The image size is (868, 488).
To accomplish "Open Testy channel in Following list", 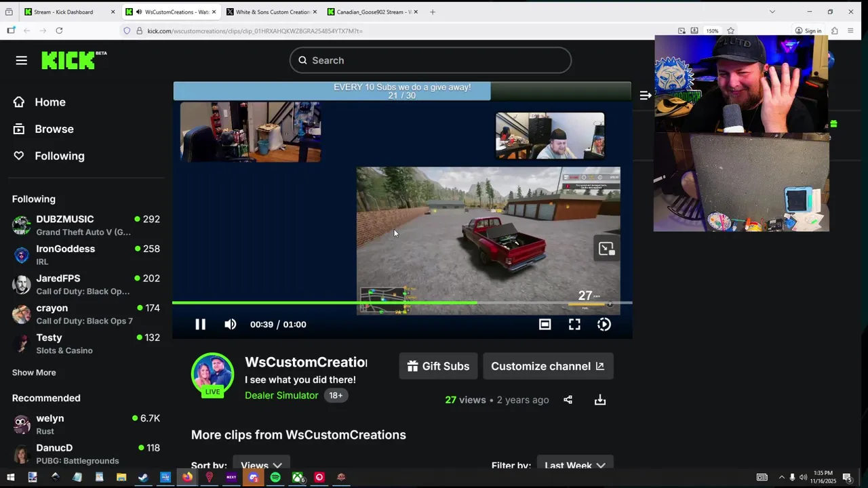I will pos(86,344).
